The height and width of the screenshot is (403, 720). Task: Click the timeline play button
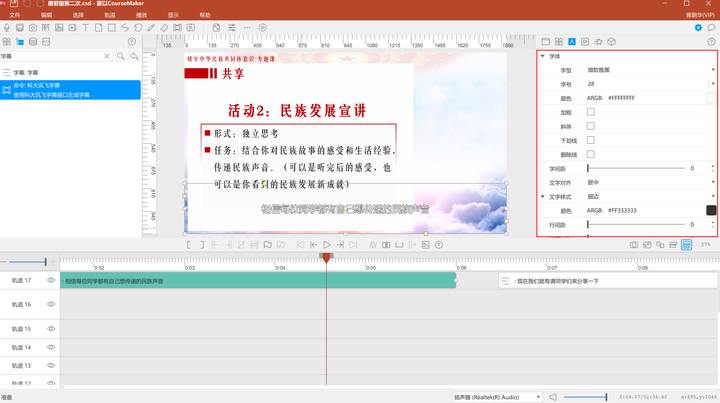326,245
